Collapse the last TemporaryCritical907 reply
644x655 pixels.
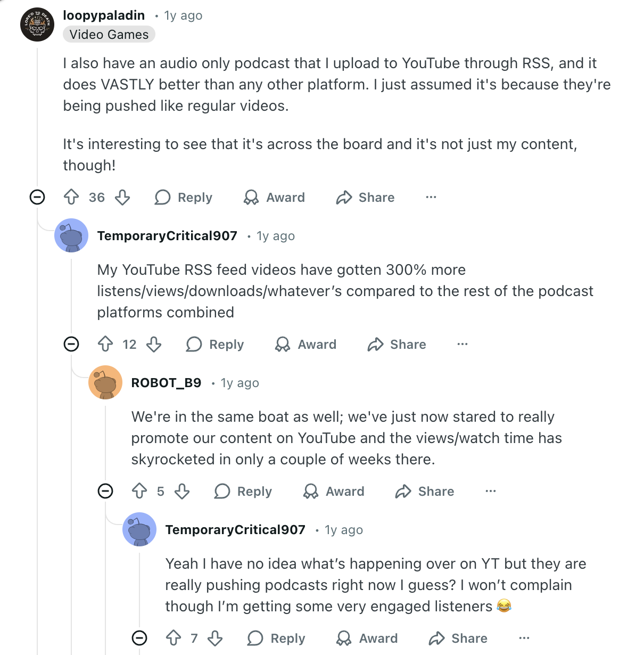pos(139,638)
